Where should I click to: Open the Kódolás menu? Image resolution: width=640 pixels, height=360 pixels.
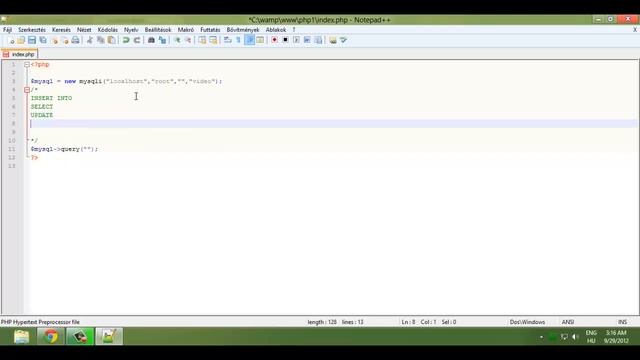107,30
